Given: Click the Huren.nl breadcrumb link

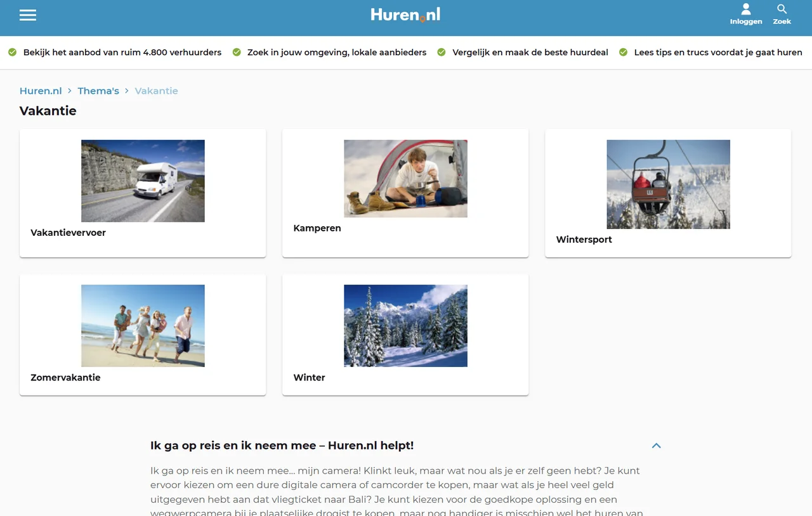Looking at the screenshot, I should click(41, 91).
